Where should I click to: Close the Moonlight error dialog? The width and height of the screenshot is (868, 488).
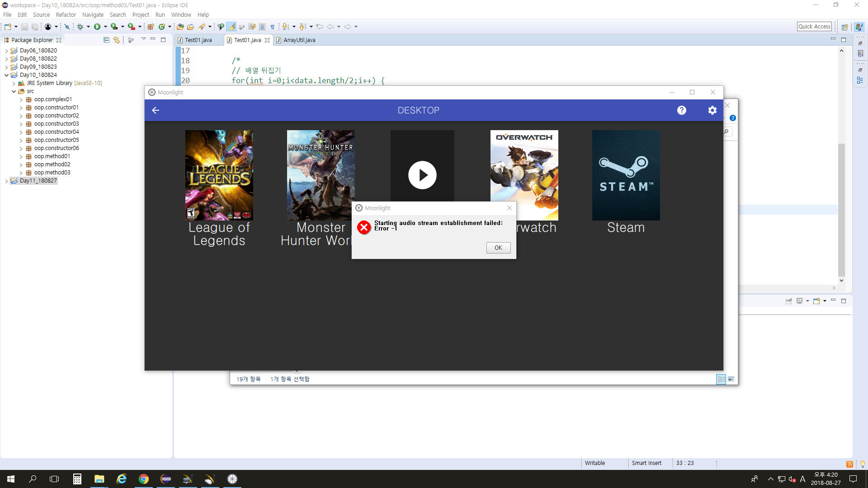509,208
